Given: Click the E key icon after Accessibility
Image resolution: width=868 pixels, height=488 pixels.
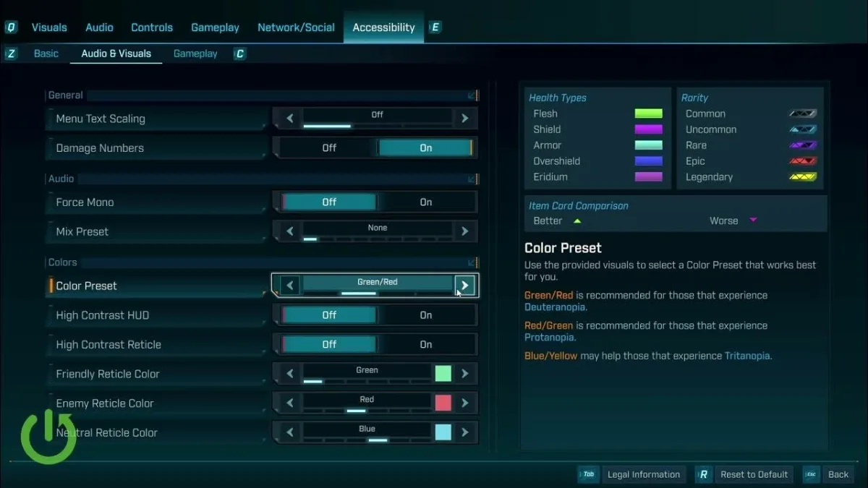Looking at the screenshot, I should pyautogui.click(x=435, y=27).
